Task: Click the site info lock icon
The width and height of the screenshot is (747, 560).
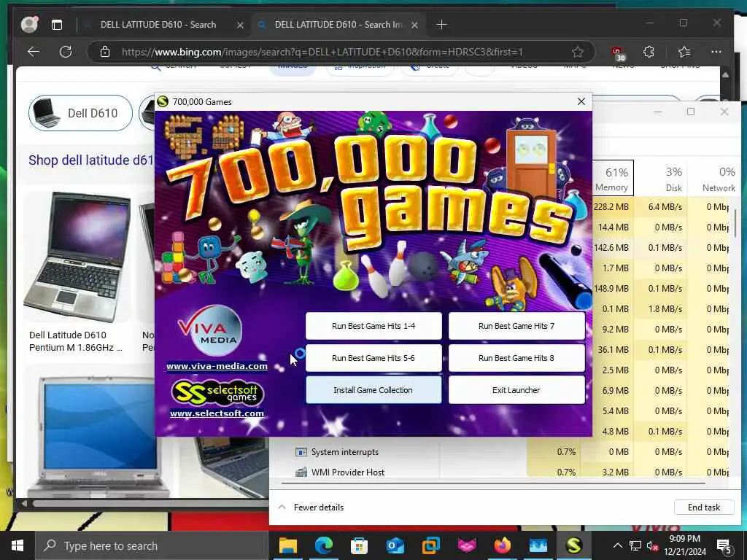Action: [x=105, y=52]
